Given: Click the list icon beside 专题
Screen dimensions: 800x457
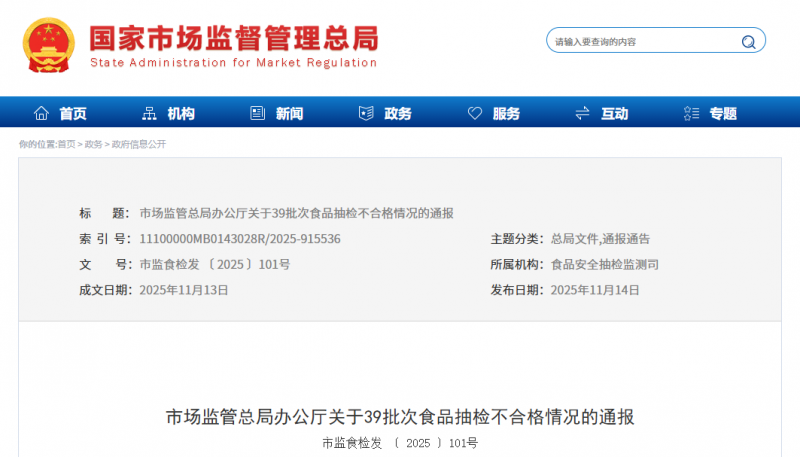Looking at the screenshot, I should tap(691, 113).
